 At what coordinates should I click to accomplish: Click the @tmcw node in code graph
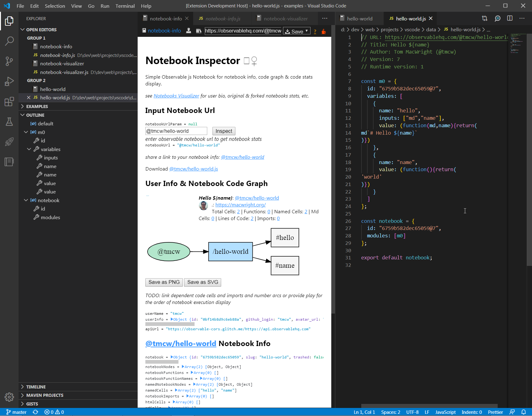pyautogui.click(x=169, y=252)
